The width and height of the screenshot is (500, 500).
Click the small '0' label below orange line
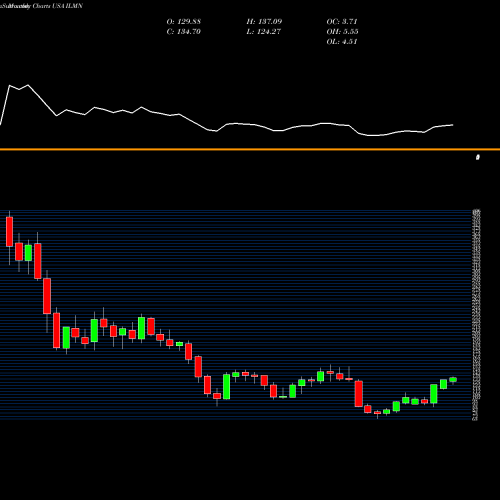(x=478, y=157)
